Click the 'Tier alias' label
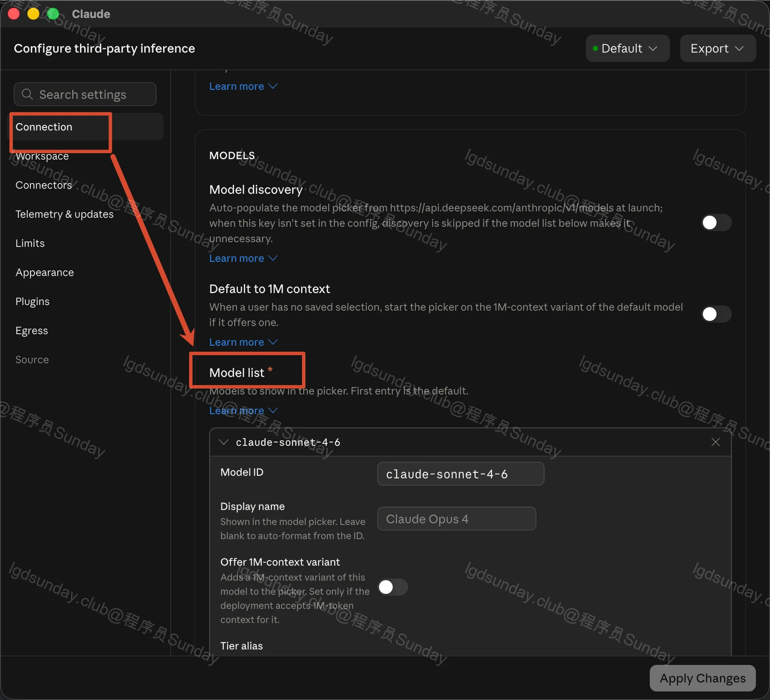Screen dimensions: 770x700 242,646
